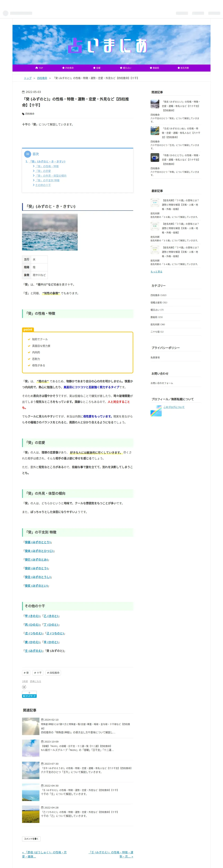223x868 pixels.
Task: Open the 宿曜 navigation menu item
Action: [97, 68]
